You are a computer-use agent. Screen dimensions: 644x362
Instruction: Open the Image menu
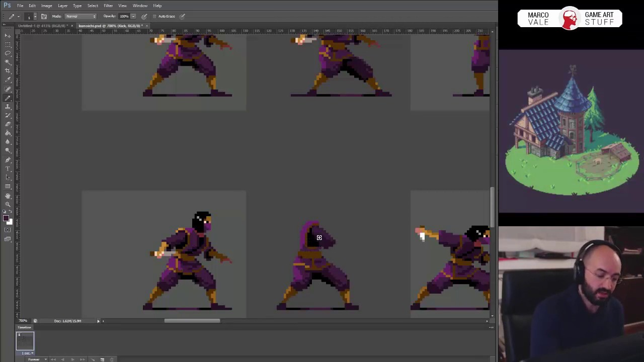coord(46,6)
